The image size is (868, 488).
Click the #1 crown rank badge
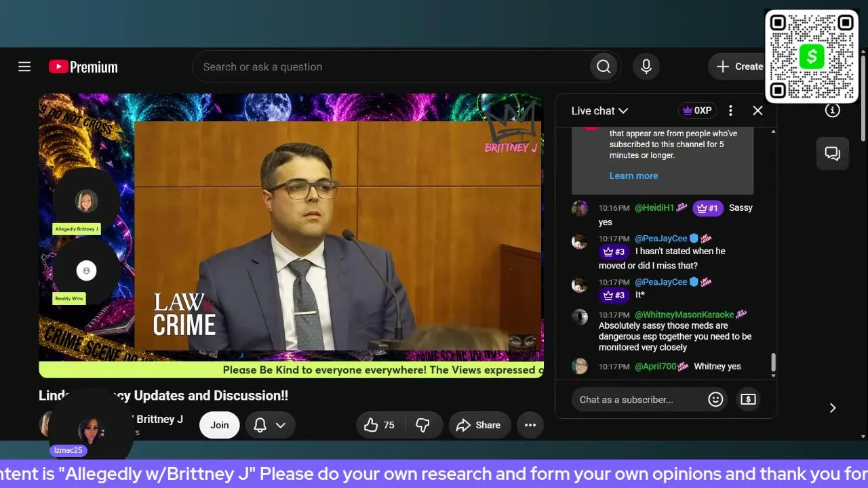click(x=707, y=208)
